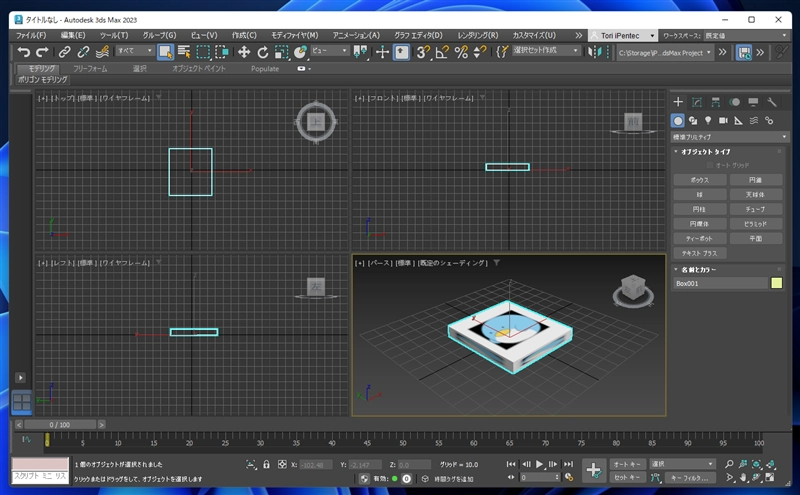Open the モディファイヤ(M) menu

click(294, 35)
